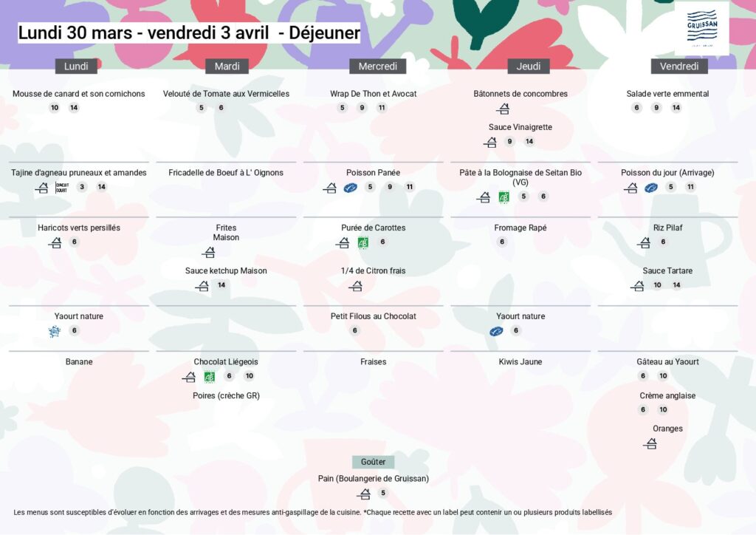Click the homemade icon under Bâtonnets de concombres
756x535 pixels.
coord(503,109)
